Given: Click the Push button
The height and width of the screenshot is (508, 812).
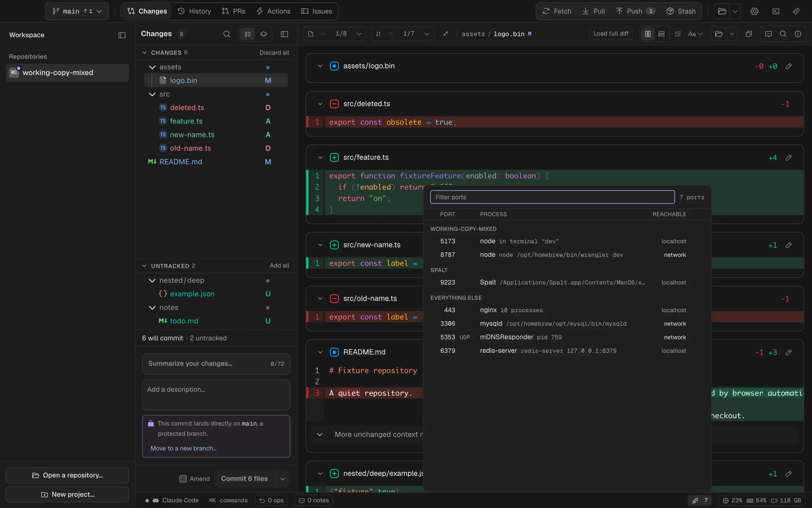Looking at the screenshot, I should 636,11.
